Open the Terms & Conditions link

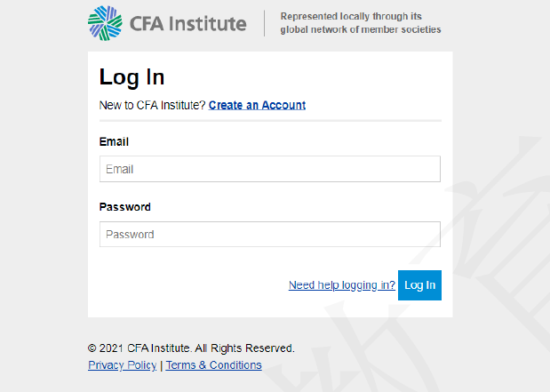(x=213, y=365)
